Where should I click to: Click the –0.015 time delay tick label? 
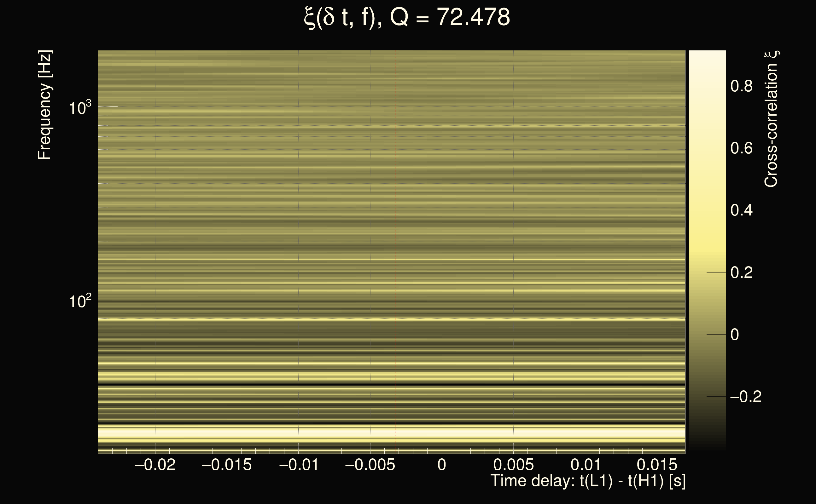[x=226, y=465]
